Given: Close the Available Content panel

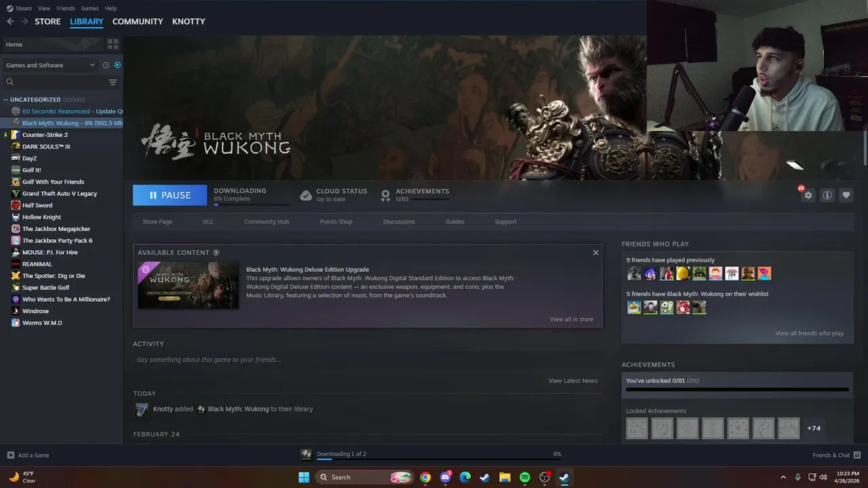Looking at the screenshot, I should [x=595, y=253].
